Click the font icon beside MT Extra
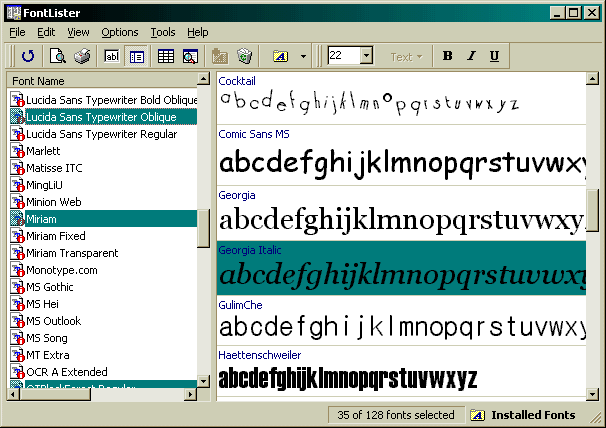606x428 pixels. click(17, 355)
